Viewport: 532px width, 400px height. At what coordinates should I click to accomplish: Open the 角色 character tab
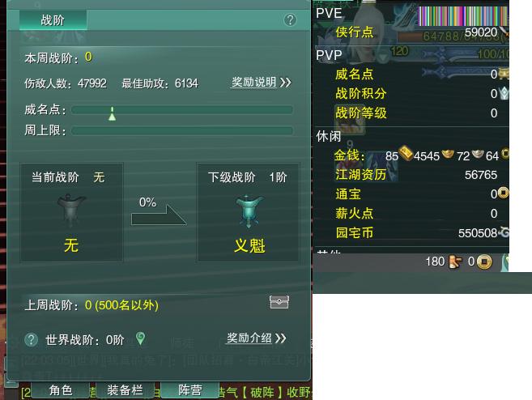(x=61, y=389)
